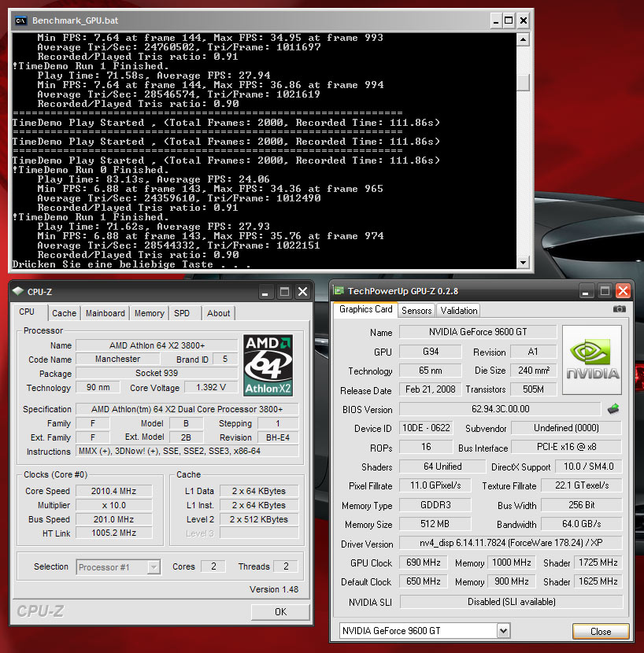Click the Specification field in CPU-Z

click(187, 409)
